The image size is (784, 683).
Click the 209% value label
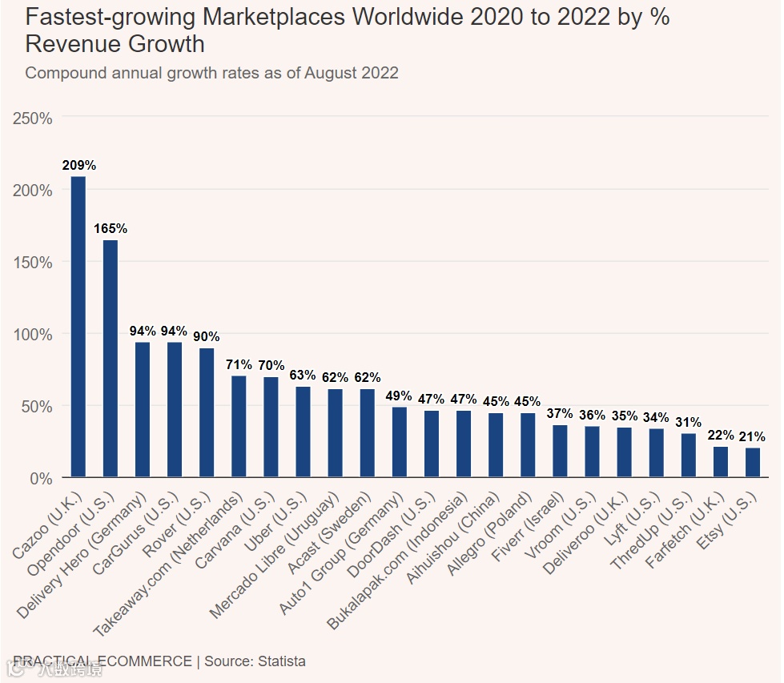click(x=79, y=165)
